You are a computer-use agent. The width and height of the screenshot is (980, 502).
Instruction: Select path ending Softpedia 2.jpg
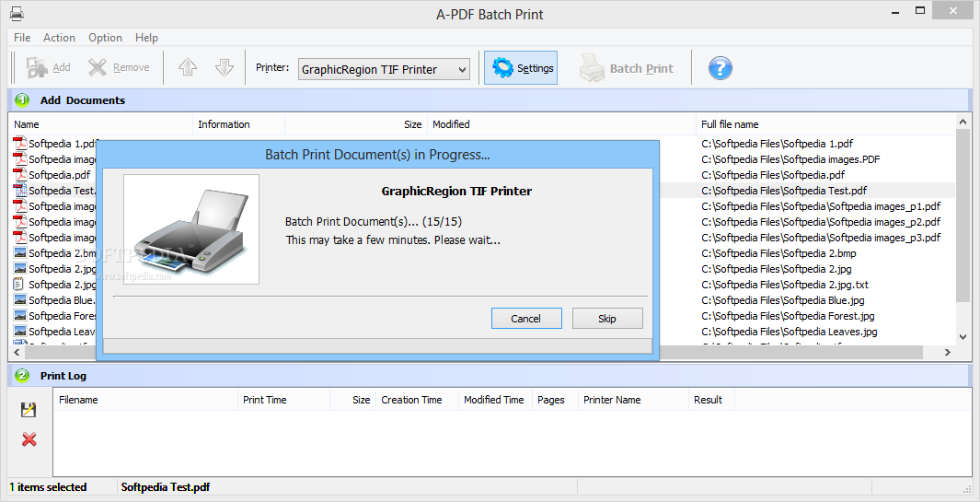coord(777,269)
